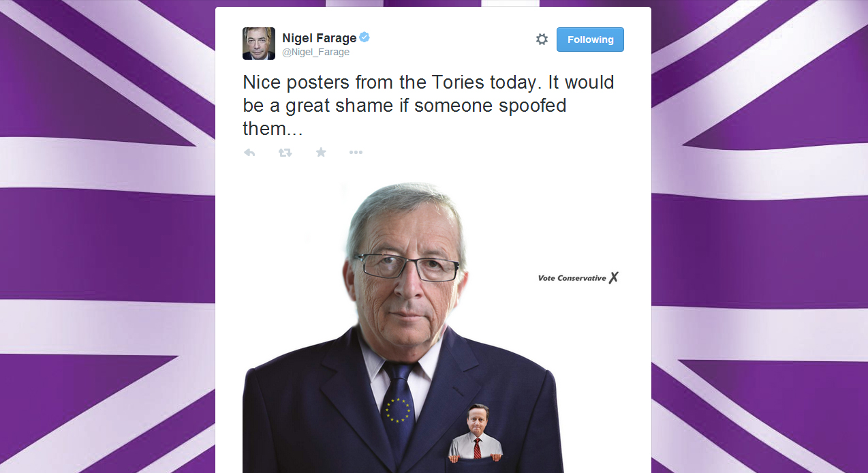Screen dimensions: 868x473
Task: Open the tweet author's profile avatar
Action: (259, 44)
